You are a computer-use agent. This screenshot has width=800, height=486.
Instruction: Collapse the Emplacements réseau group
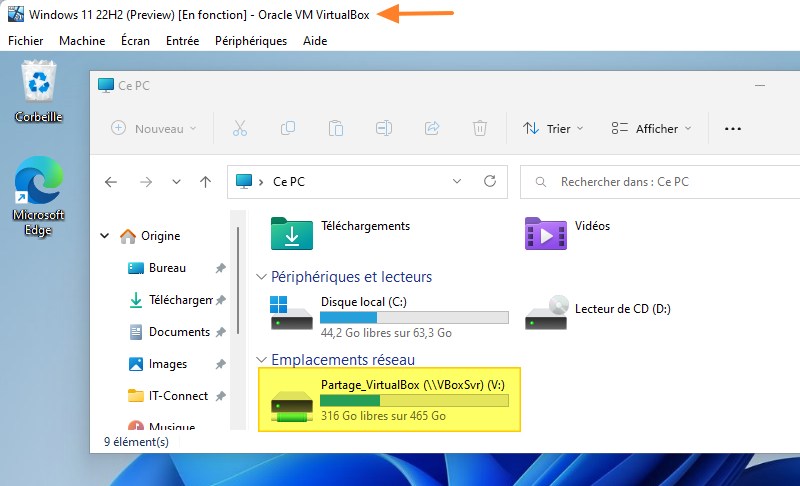(261, 360)
